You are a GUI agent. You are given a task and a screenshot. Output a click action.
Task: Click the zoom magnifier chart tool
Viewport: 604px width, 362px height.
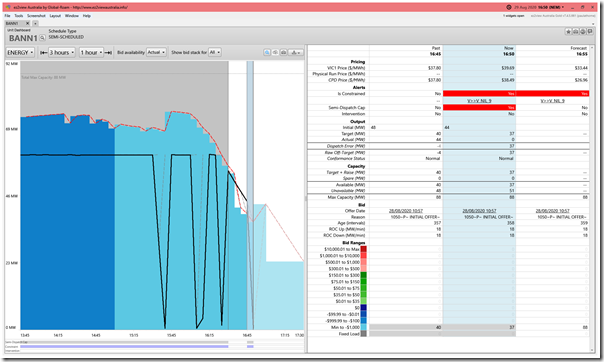267,52
